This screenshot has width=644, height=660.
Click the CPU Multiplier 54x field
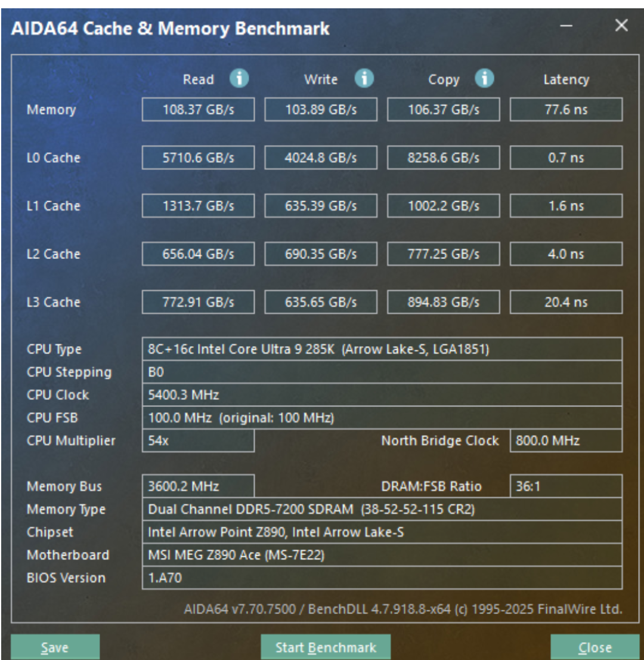(198, 440)
